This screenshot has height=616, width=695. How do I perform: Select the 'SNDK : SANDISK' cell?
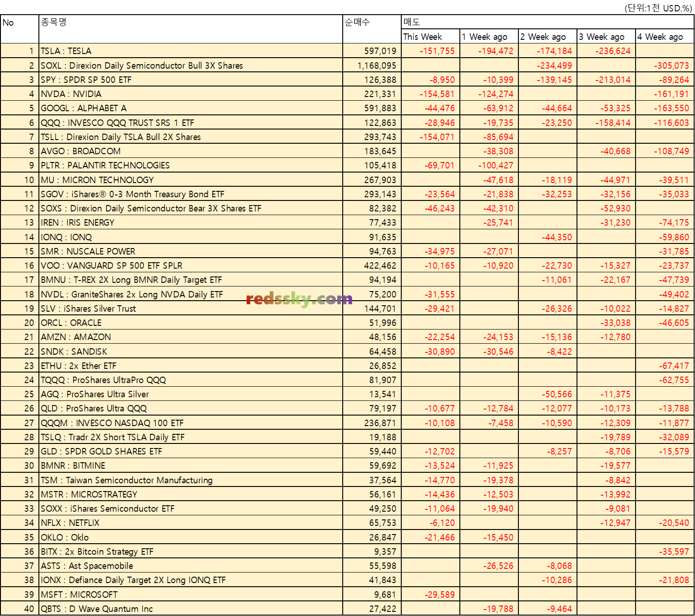tap(191, 351)
